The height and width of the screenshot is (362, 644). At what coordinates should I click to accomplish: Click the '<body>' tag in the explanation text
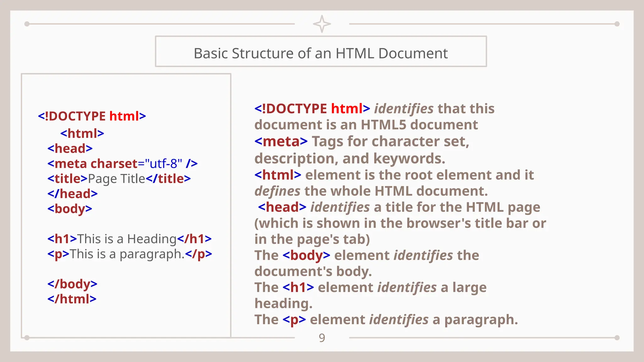coord(306,255)
